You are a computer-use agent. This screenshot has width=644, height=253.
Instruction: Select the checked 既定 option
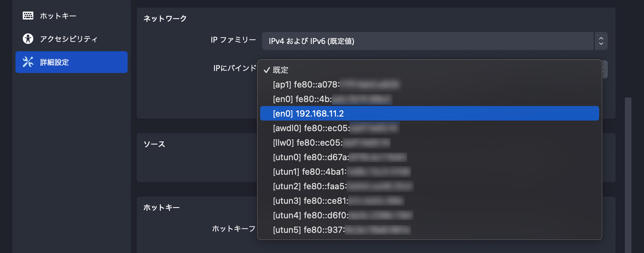tap(280, 70)
